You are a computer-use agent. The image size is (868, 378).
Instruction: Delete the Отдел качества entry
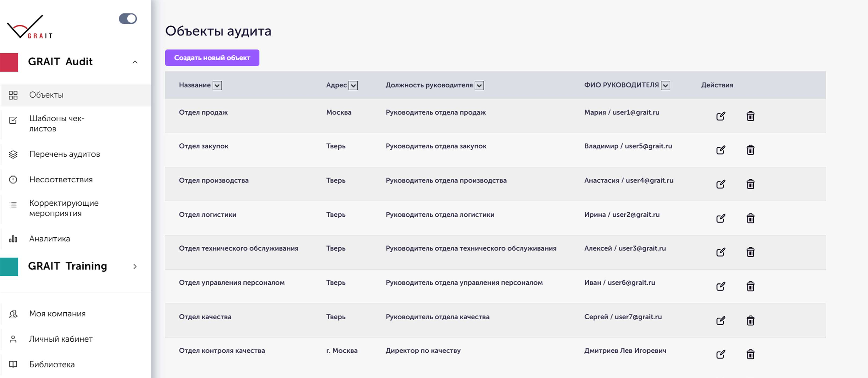coord(750,320)
